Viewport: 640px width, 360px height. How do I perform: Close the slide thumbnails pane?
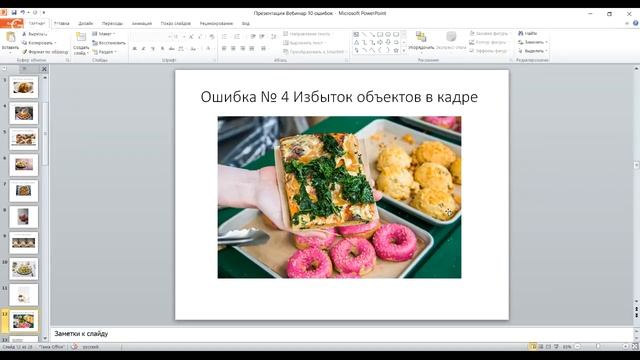44,69
